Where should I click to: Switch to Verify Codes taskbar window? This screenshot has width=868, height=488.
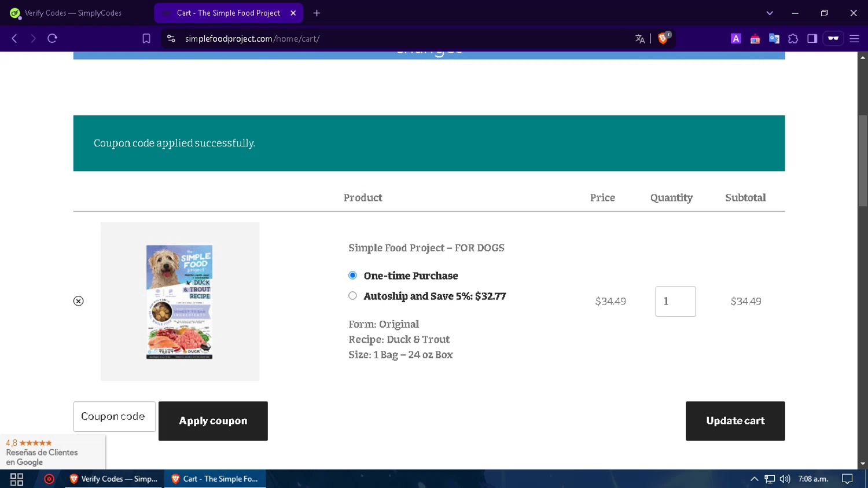pyautogui.click(x=113, y=479)
